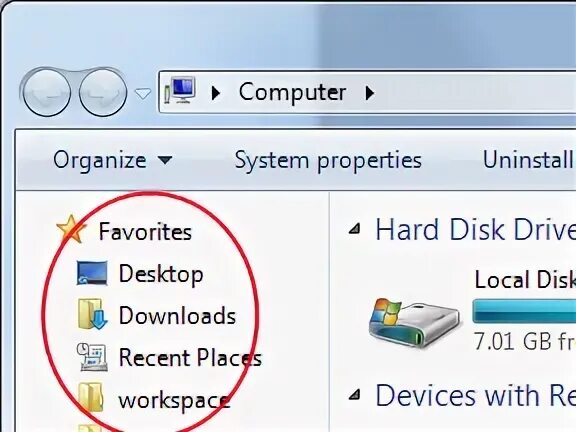The image size is (576, 432).
Task: Open Downloads folder icon in Favorites
Action: (92, 314)
